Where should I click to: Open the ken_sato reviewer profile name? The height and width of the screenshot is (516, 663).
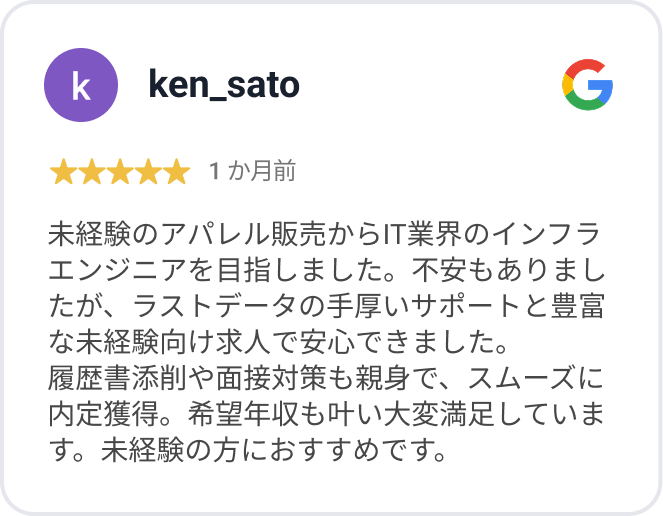point(224,85)
